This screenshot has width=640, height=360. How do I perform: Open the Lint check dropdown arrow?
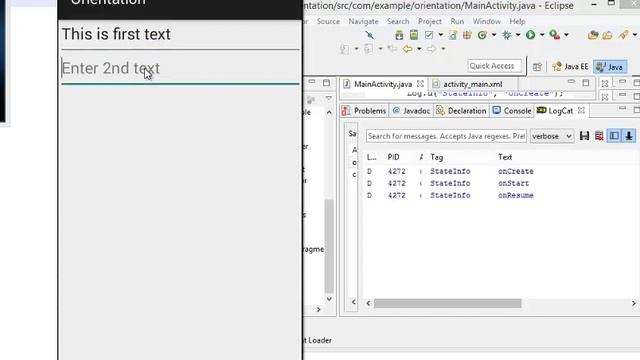click(x=440, y=35)
